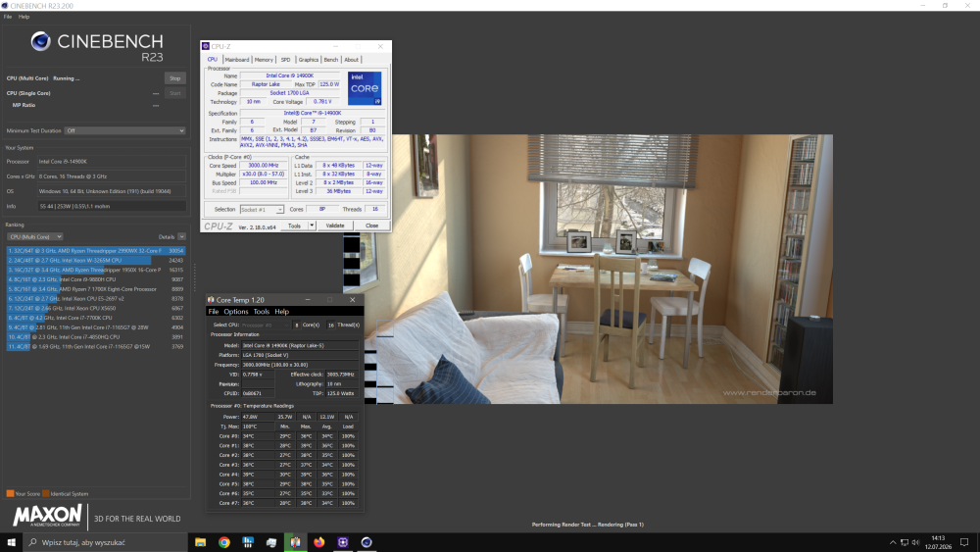This screenshot has width=980, height=552.
Task: Switch to Cinebench taskbar icon
Action: (x=367, y=542)
